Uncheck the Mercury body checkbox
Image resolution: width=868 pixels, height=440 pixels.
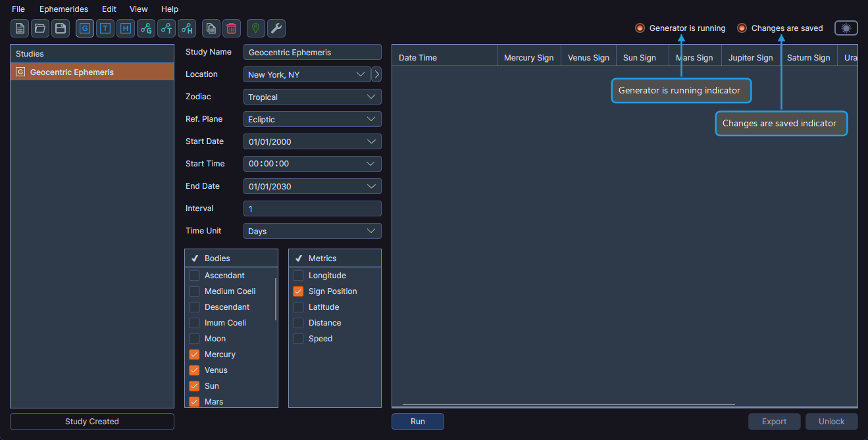[194, 354]
